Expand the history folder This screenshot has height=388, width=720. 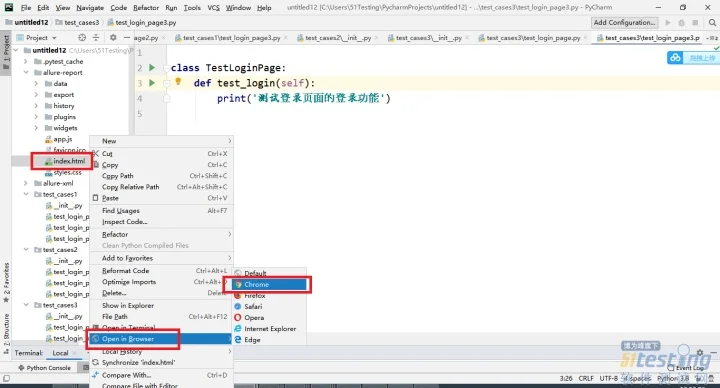point(36,106)
